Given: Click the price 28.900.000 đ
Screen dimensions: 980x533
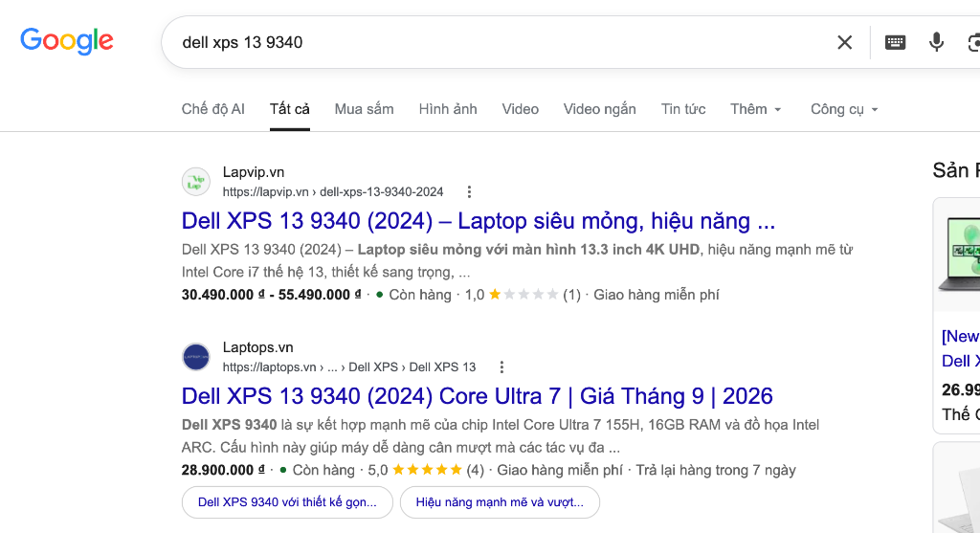Looking at the screenshot, I should pos(223,470).
